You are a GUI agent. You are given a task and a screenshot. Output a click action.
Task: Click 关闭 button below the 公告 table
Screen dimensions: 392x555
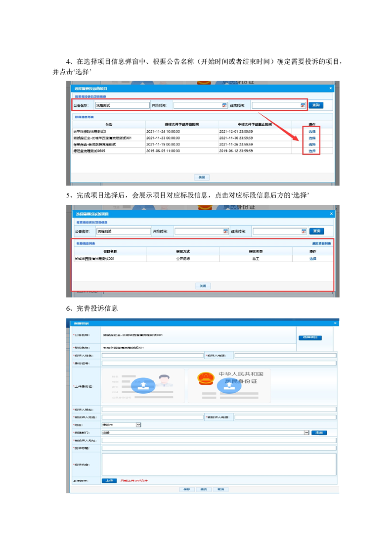click(202, 177)
